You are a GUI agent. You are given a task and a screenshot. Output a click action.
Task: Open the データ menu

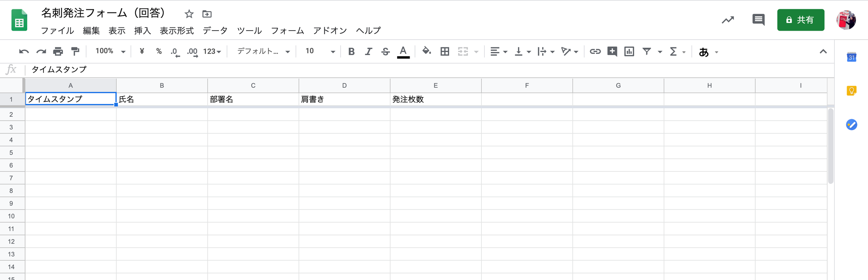tap(215, 31)
